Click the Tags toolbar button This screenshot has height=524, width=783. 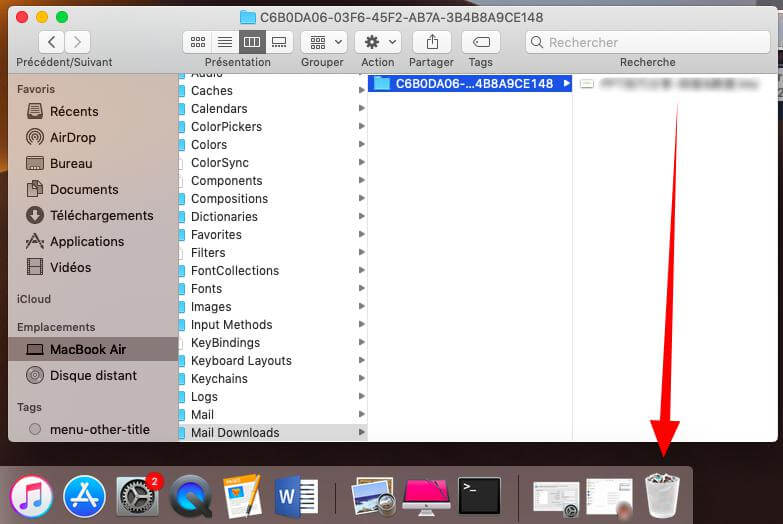click(x=481, y=42)
